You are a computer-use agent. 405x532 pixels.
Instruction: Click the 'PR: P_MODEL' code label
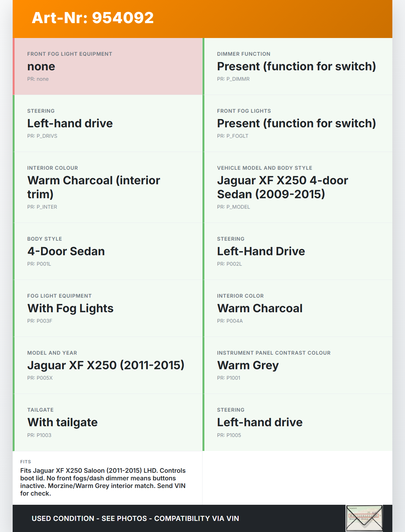pos(234,207)
